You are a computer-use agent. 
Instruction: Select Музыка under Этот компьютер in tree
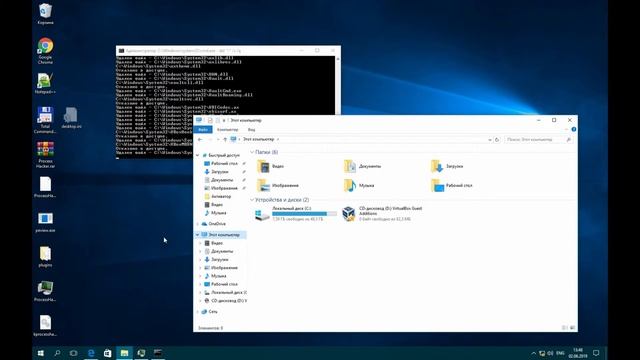pos(215,276)
